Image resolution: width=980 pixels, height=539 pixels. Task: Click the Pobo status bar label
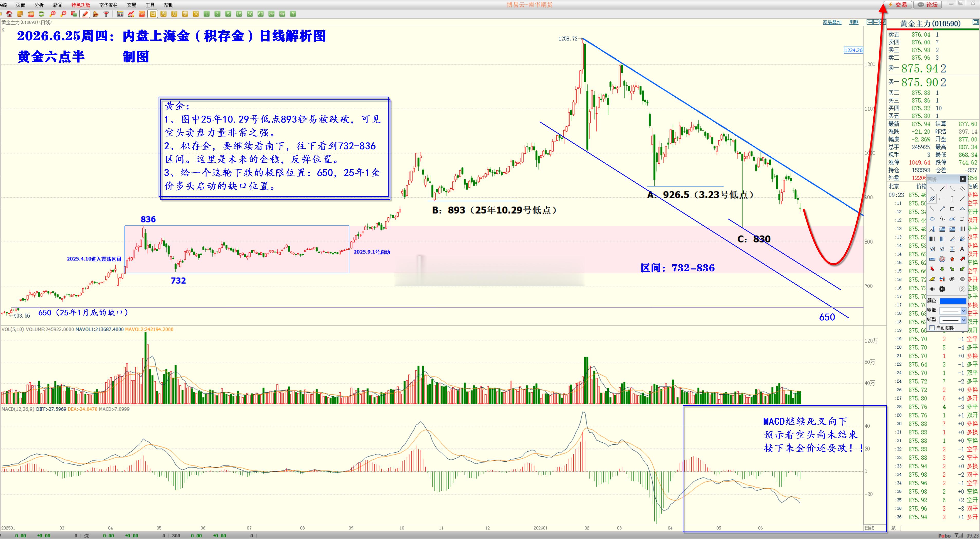[x=944, y=536]
